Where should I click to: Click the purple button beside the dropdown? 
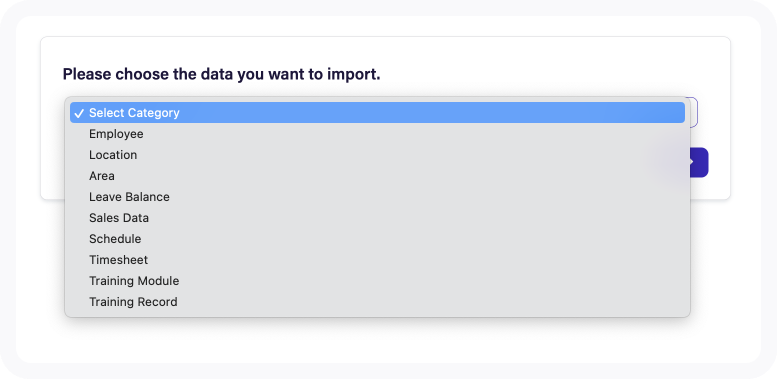click(x=699, y=162)
